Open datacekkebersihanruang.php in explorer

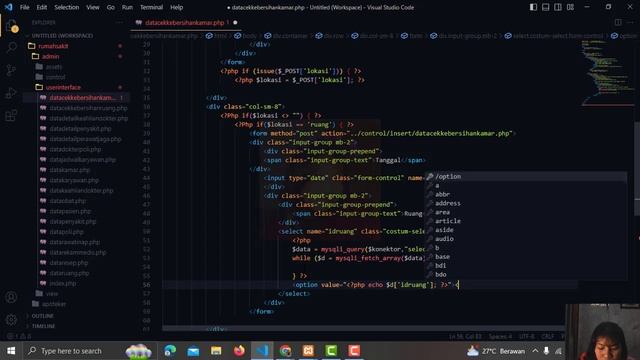(x=88, y=108)
